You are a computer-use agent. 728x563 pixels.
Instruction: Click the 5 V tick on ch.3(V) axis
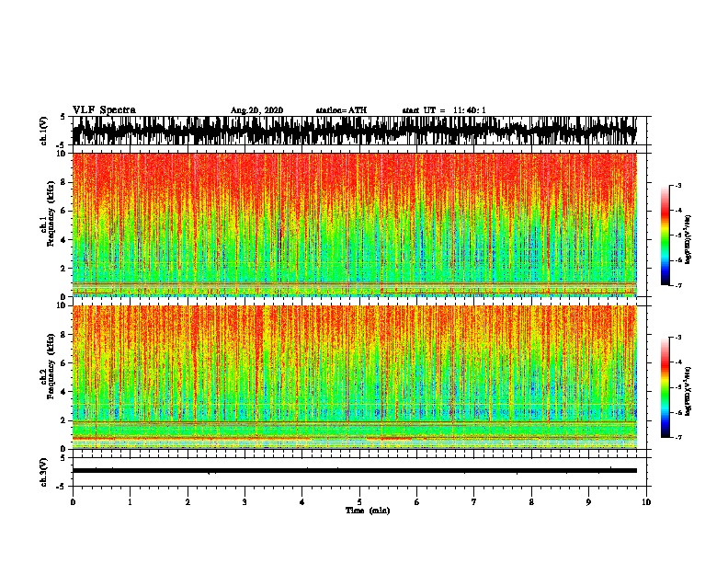[x=63, y=458]
